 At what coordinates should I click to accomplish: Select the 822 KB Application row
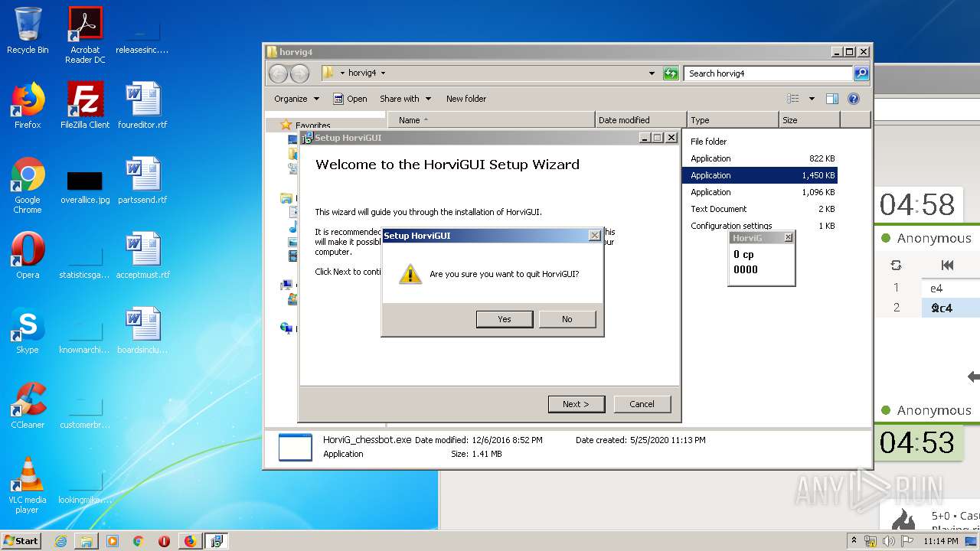tap(760, 158)
